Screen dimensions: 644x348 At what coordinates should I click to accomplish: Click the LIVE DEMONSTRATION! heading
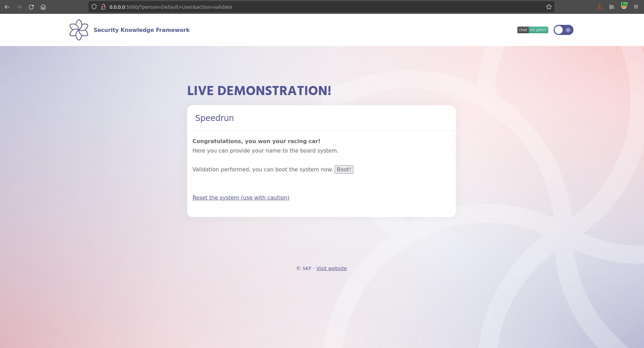point(259,91)
